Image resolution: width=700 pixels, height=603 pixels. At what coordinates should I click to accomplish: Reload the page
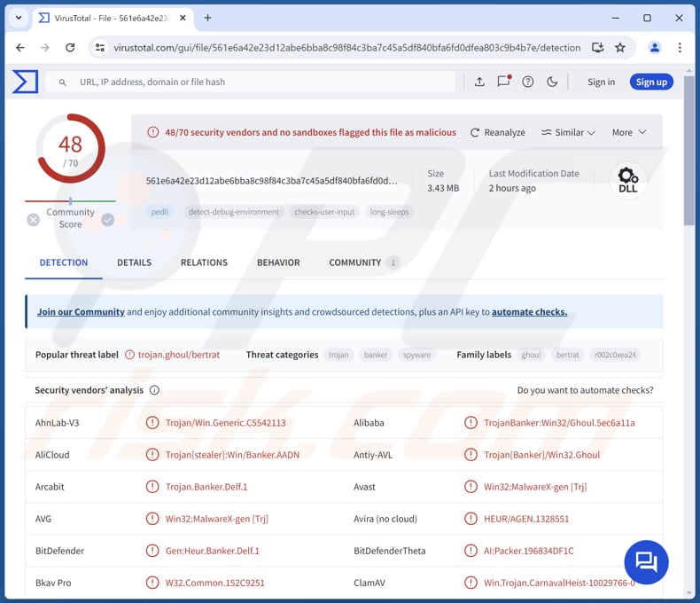[x=70, y=47]
